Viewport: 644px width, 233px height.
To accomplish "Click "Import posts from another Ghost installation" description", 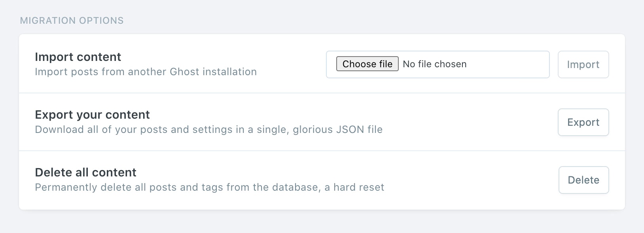I will [x=146, y=72].
